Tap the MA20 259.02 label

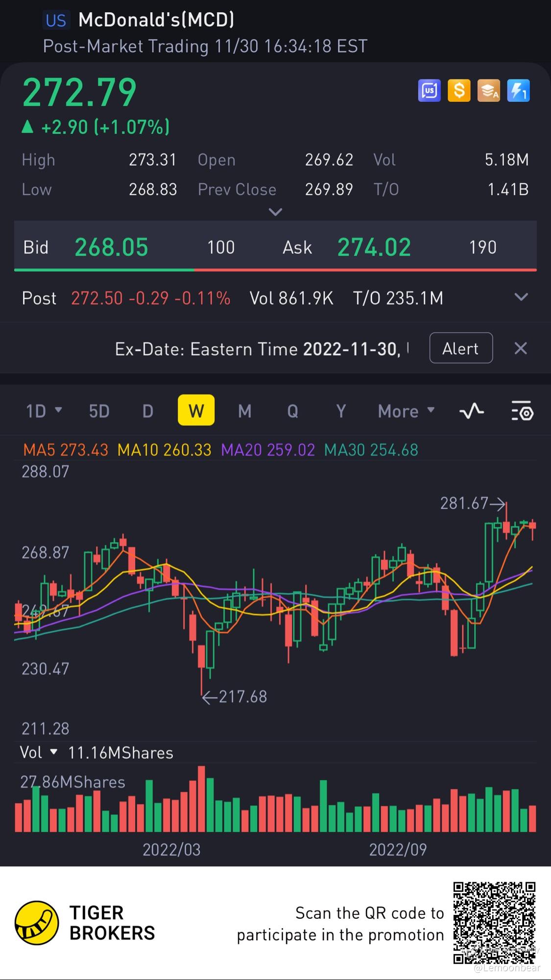click(x=268, y=450)
